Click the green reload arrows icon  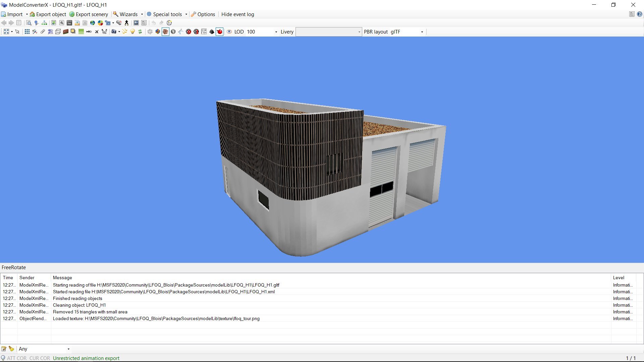[x=140, y=32]
